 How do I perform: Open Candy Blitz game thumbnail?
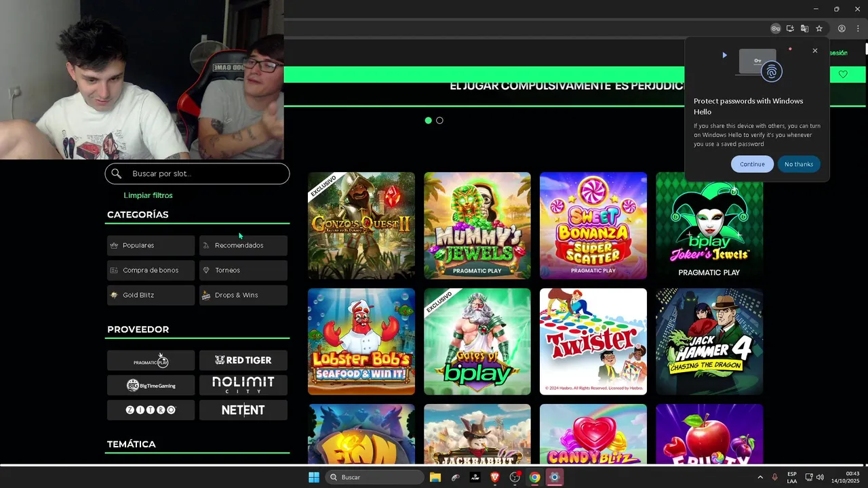[593, 434]
